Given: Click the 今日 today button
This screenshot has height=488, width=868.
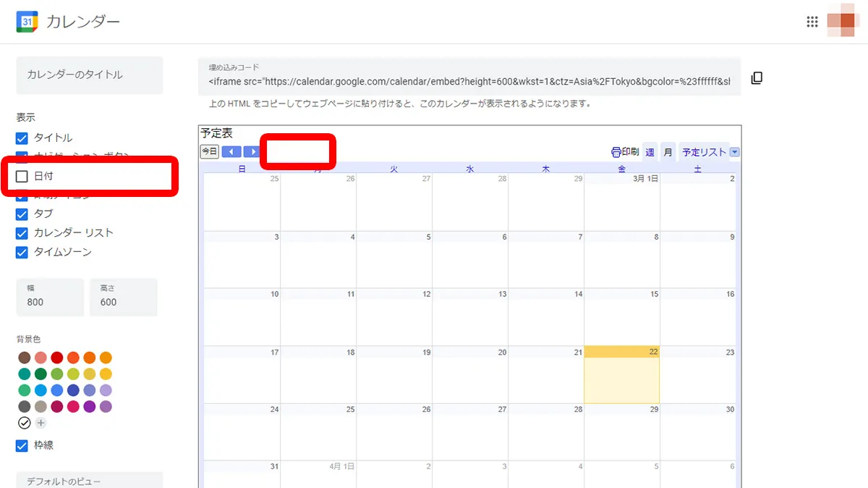Looking at the screenshot, I should tap(209, 151).
